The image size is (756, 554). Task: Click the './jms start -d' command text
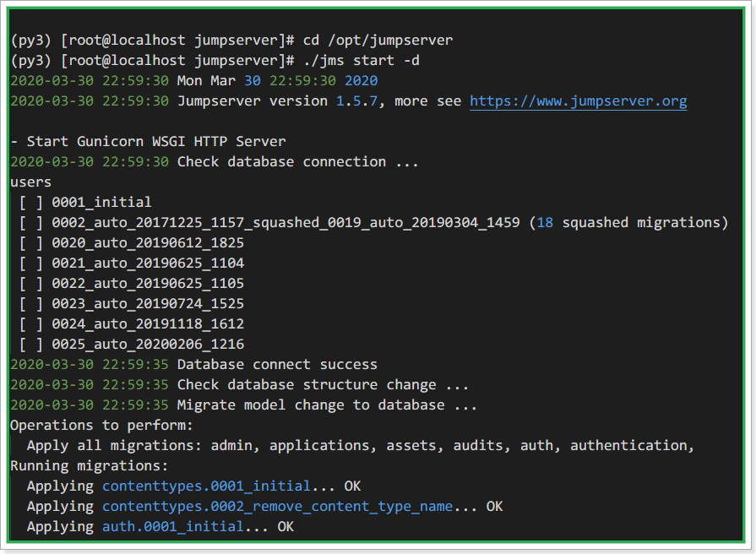(x=362, y=60)
